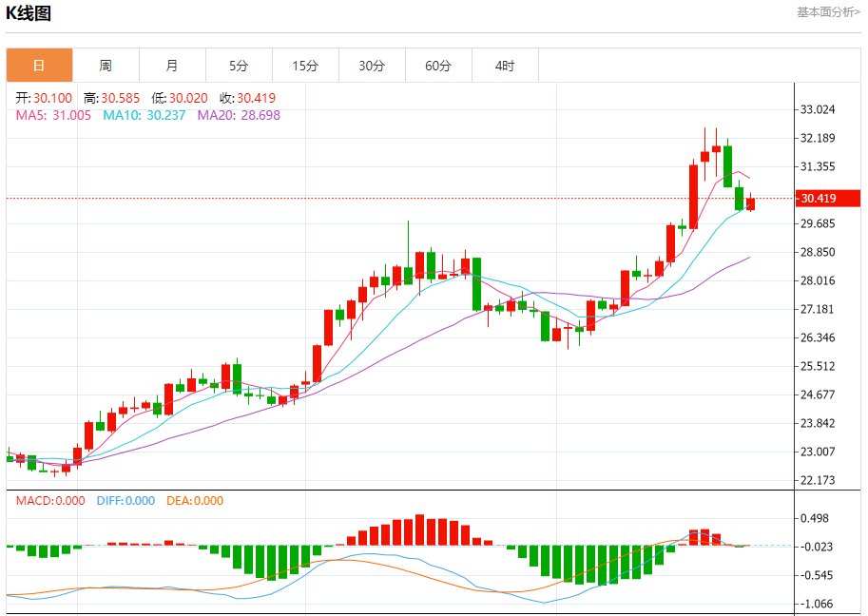The height and width of the screenshot is (616, 868).
Task: Click the K线图 heading
Action: [29, 13]
